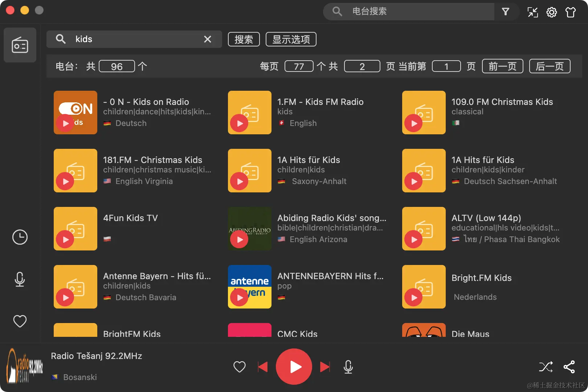Go to next page with 后一页
This screenshot has height=392, width=588.
tap(550, 66)
